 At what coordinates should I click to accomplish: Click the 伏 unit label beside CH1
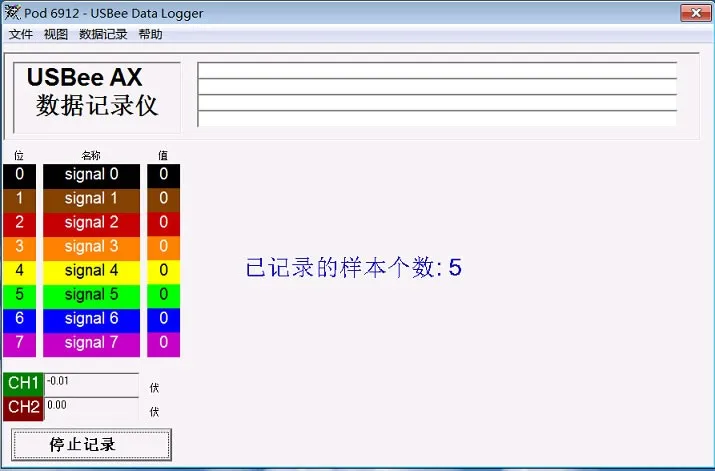pyautogui.click(x=154, y=388)
